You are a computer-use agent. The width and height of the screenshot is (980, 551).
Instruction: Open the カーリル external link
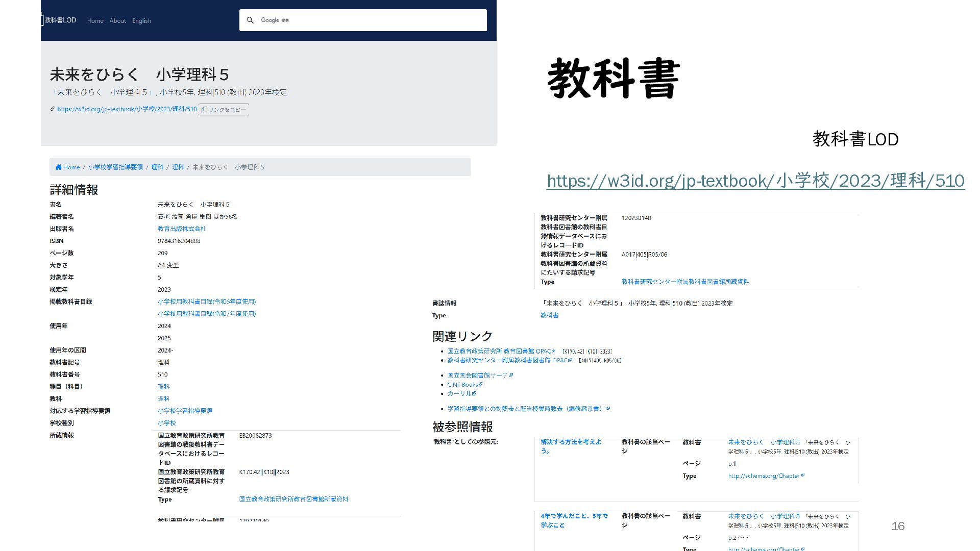click(459, 394)
